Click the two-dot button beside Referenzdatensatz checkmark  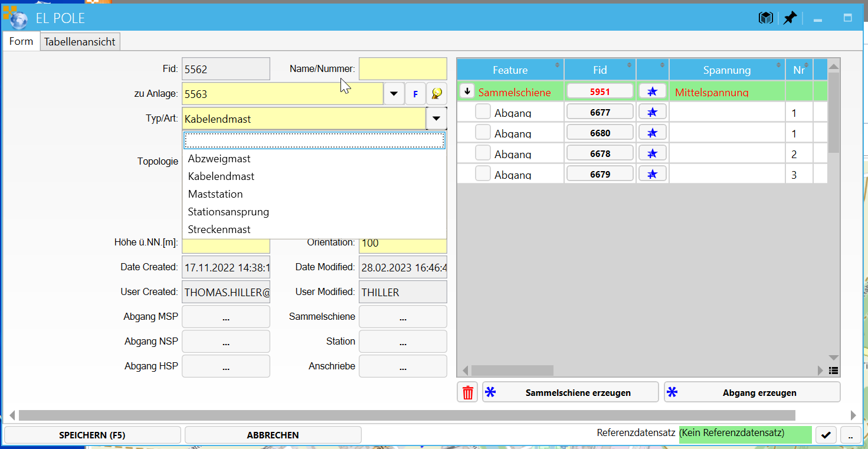(x=850, y=435)
